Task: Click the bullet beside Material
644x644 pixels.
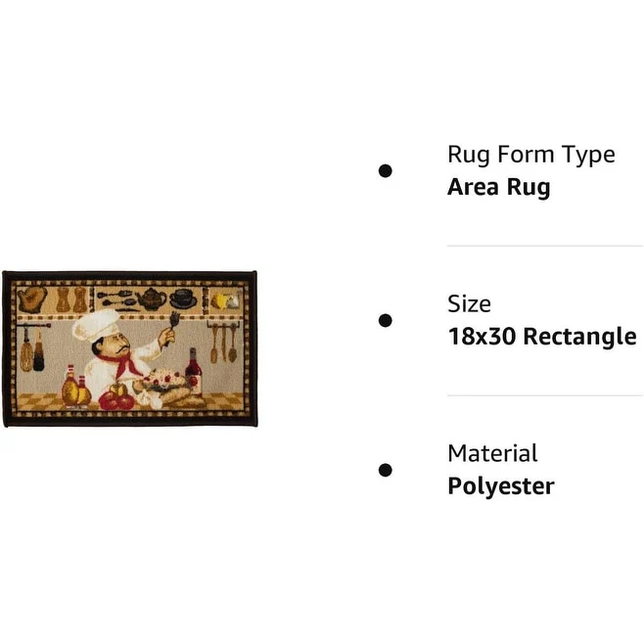Action: pyautogui.click(x=386, y=471)
